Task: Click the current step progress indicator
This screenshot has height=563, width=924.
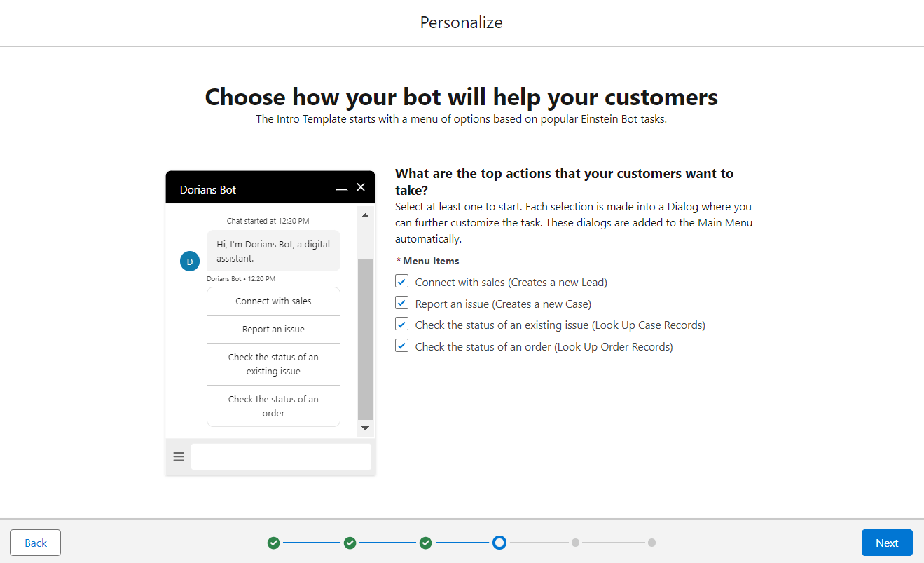Action: 499,543
